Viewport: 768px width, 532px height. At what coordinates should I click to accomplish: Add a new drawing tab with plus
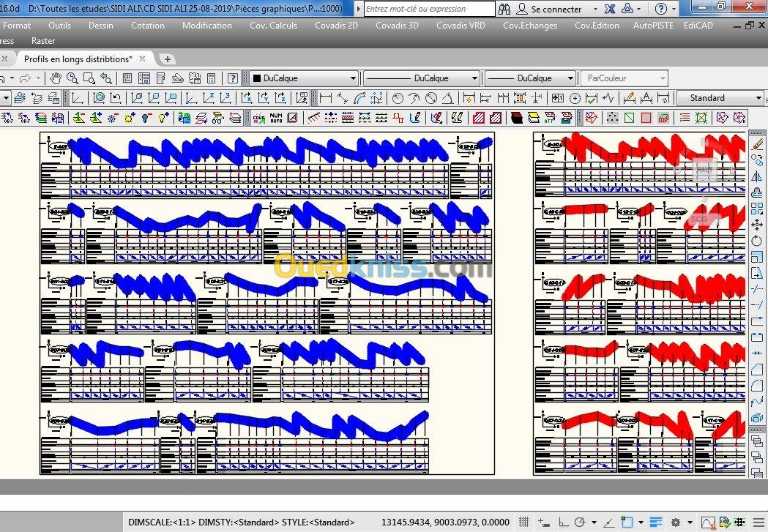(168, 59)
